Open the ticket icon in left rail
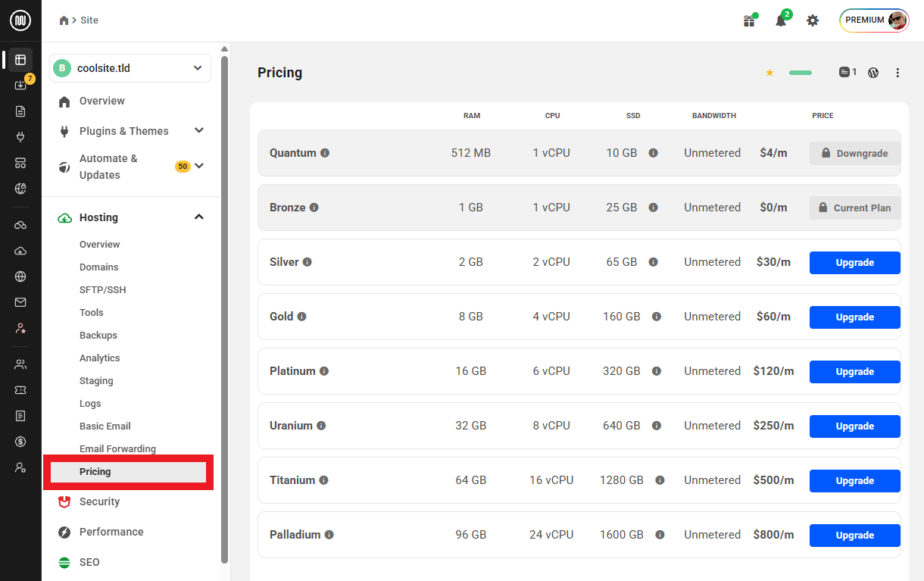924x581 pixels. 20,390
